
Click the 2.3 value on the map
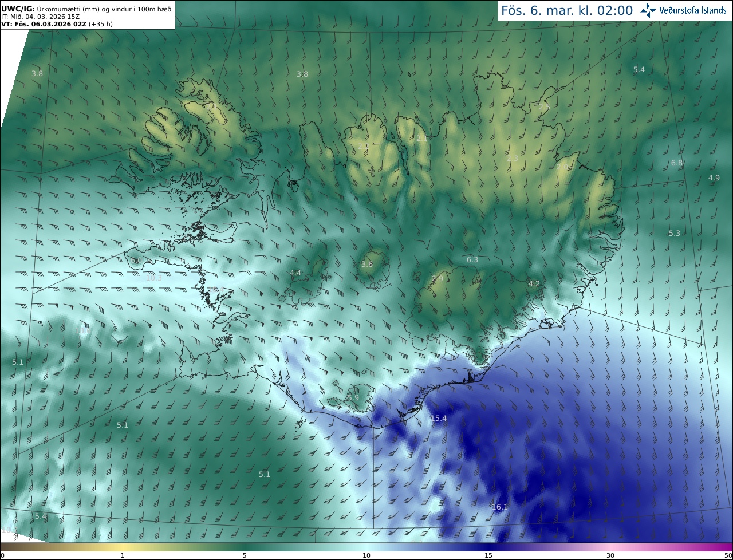[x=513, y=159]
